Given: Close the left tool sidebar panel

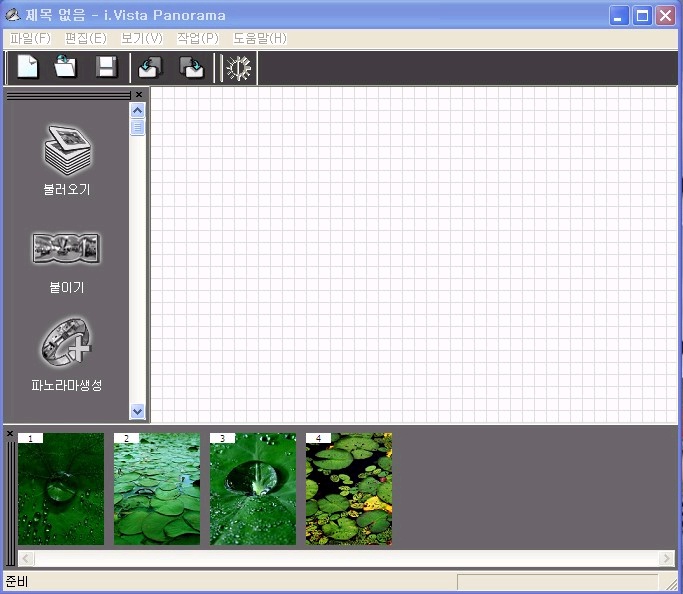Looking at the screenshot, I should click(139, 95).
